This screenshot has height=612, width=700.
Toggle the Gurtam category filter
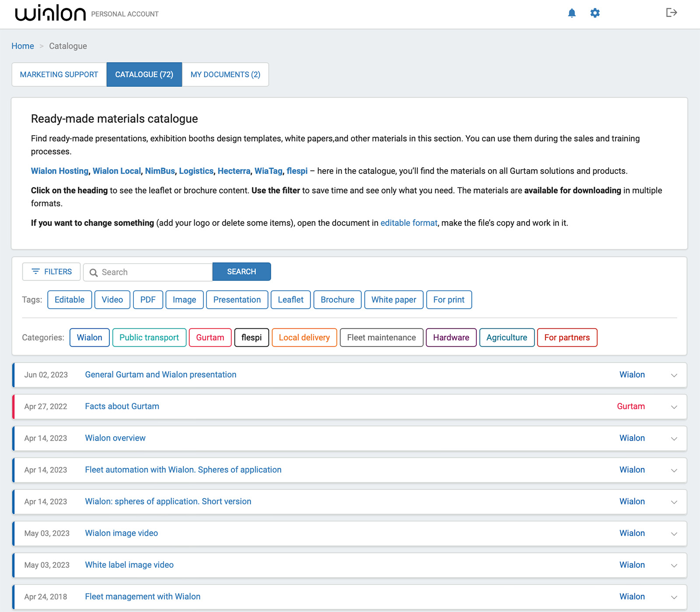210,337
